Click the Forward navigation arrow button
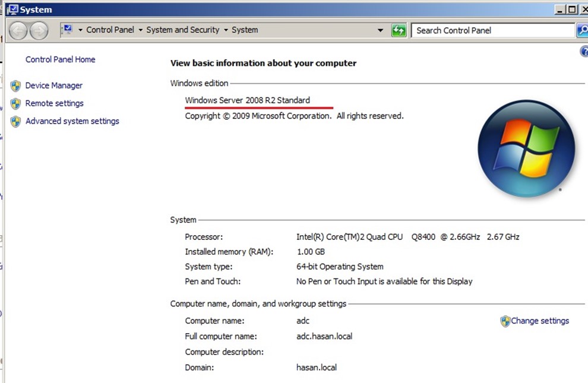The image size is (588, 383). pos(39,30)
